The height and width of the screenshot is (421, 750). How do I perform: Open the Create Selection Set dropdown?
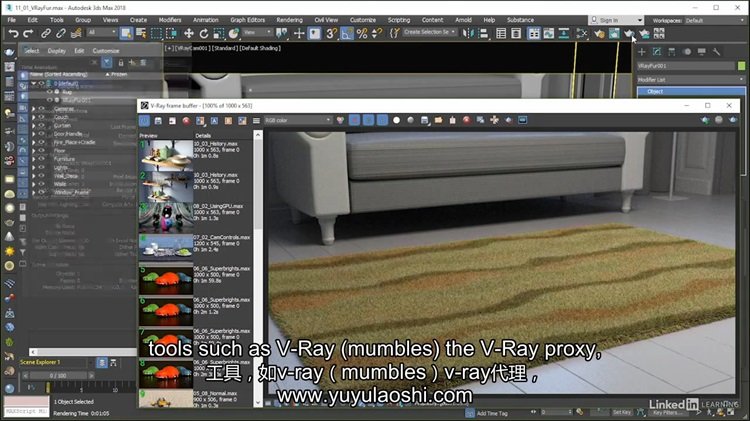tap(430, 32)
